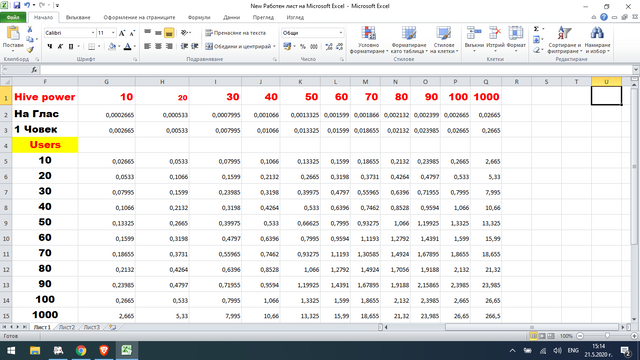
Task: Click the Paste (Постави) clipboard icon
Action: [x=13, y=34]
